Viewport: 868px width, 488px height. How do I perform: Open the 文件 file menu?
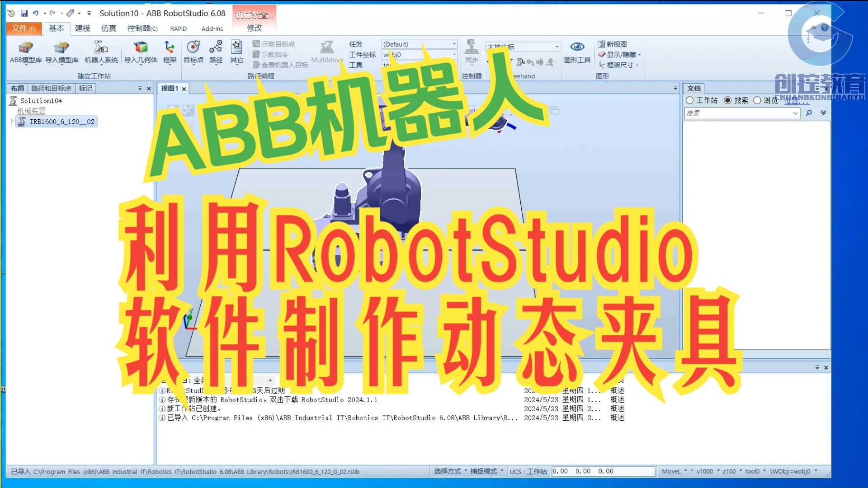coord(24,28)
